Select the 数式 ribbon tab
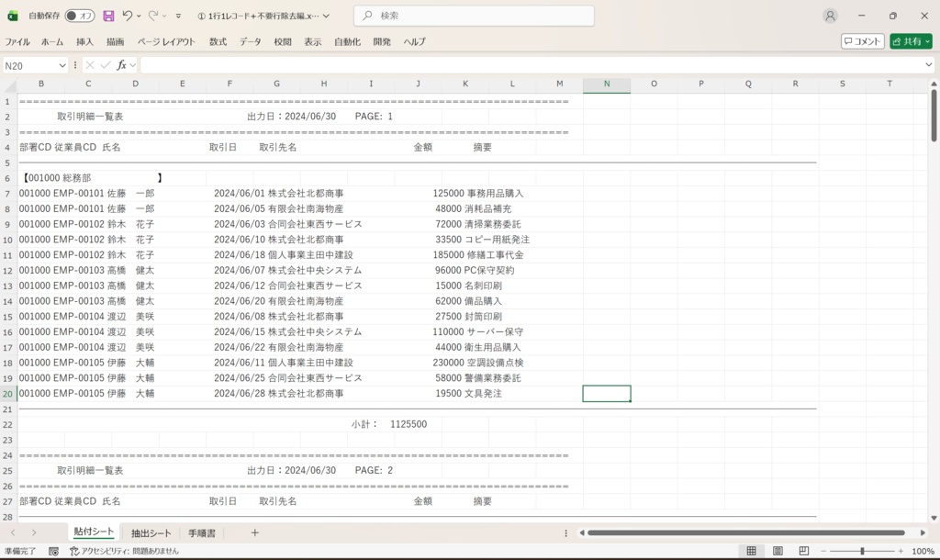 (x=218, y=42)
